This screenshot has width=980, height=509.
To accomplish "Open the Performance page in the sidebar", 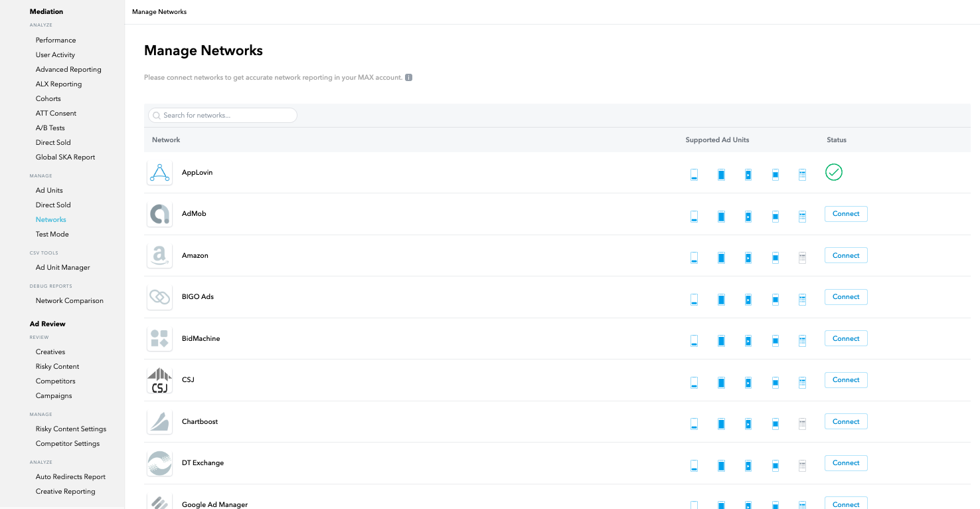I will [55, 40].
